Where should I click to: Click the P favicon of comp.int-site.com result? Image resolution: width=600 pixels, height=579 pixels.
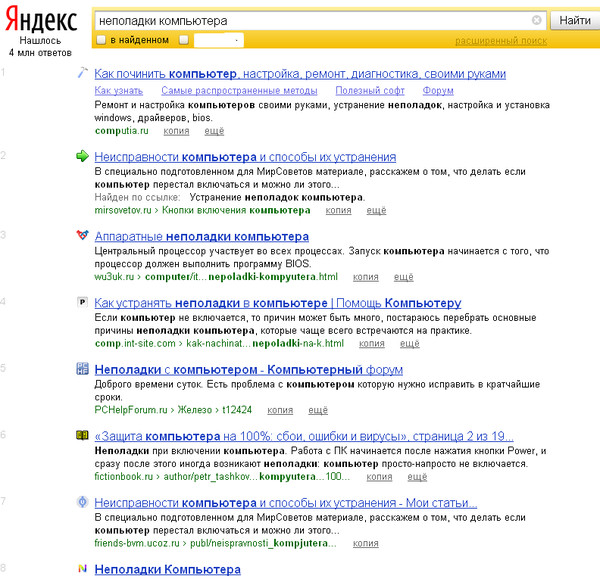tap(82, 302)
